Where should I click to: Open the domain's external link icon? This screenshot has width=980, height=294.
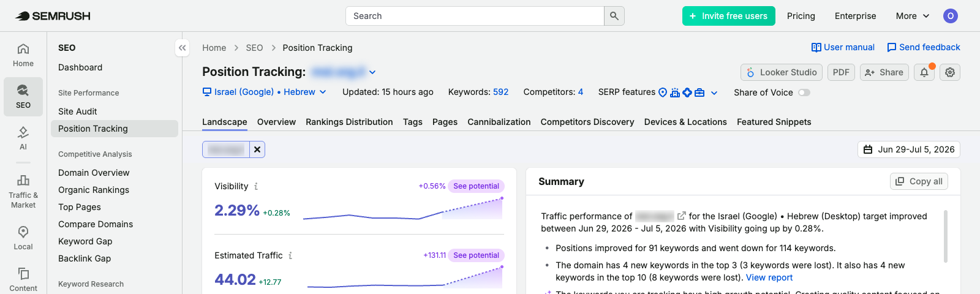pyautogui.click(x=681, y=216)
